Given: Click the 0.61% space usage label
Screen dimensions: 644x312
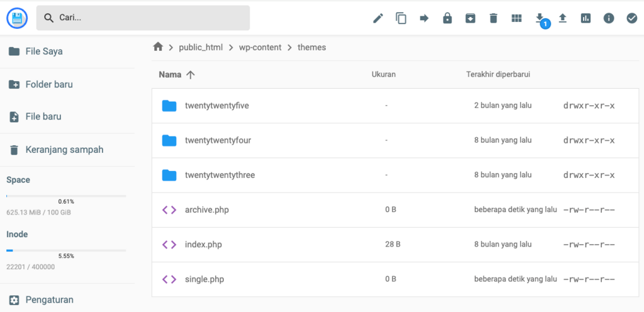Looking at the screenshot, I should point(66,201).
